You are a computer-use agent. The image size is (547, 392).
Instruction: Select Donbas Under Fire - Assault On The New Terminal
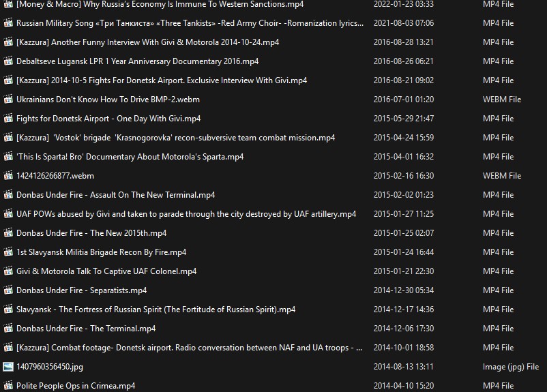pos(116,195)
